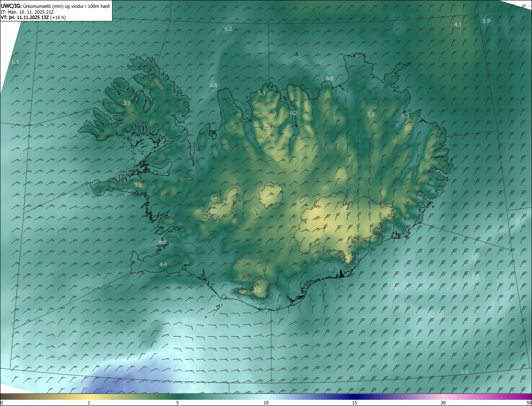Click the 'IT: Mán. 10. 11. 2025 21Z' line
Image resolution: width=532 pixels, height=406 pixels.
click(27, 12)
